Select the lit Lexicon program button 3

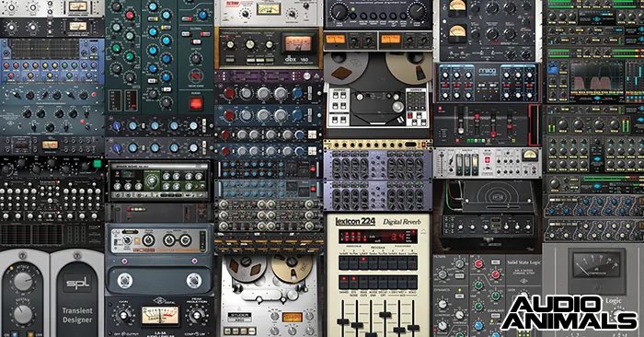click(363, 263)
